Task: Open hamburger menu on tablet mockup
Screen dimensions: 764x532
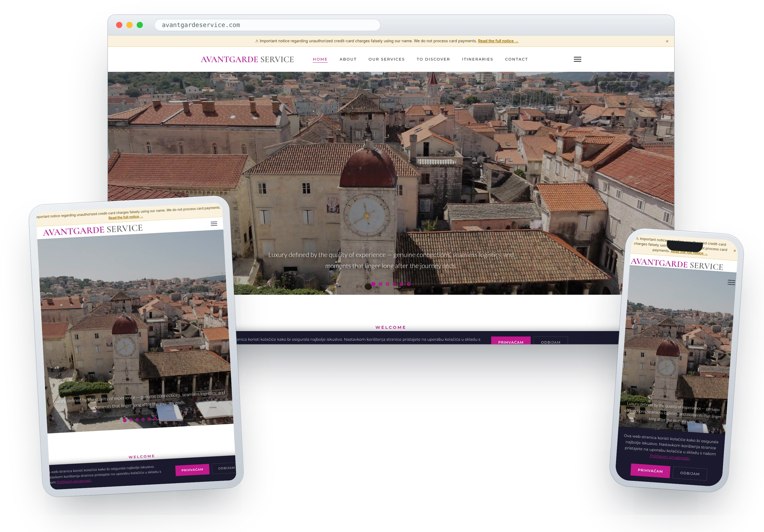Action: point(214,224)
